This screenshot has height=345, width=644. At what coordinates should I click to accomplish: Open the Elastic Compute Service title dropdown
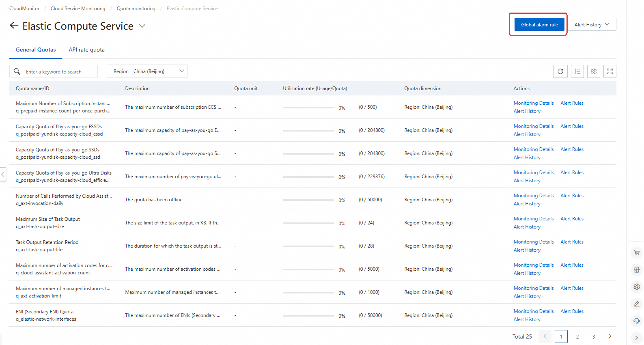click(142, 26)
